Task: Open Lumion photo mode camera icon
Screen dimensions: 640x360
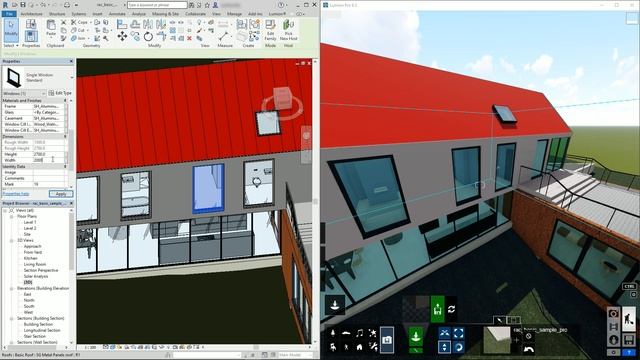Action: (613, 313)
